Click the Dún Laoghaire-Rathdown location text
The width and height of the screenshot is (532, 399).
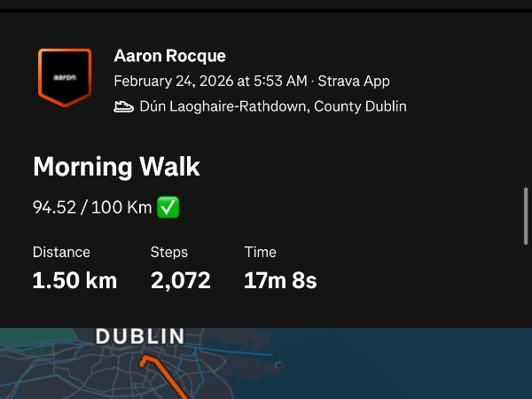(273, 106)
